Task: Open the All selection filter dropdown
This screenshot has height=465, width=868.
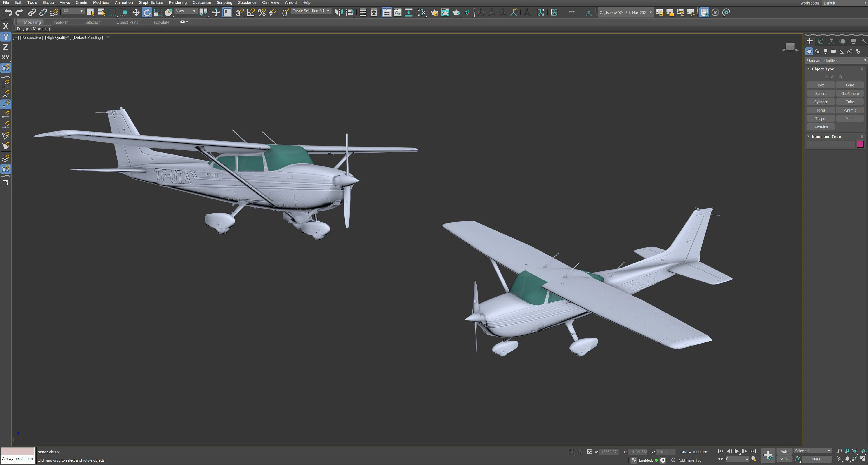Action: point(73,11)
